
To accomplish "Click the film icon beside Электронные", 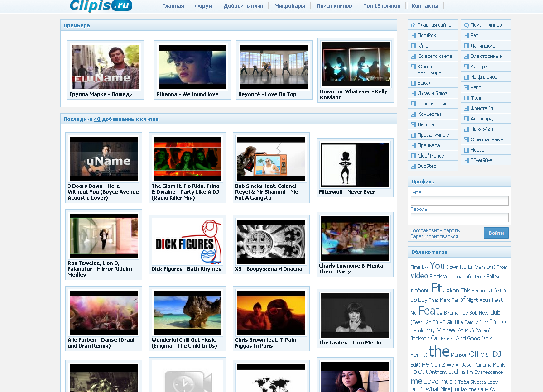I will tap(466, 56).
